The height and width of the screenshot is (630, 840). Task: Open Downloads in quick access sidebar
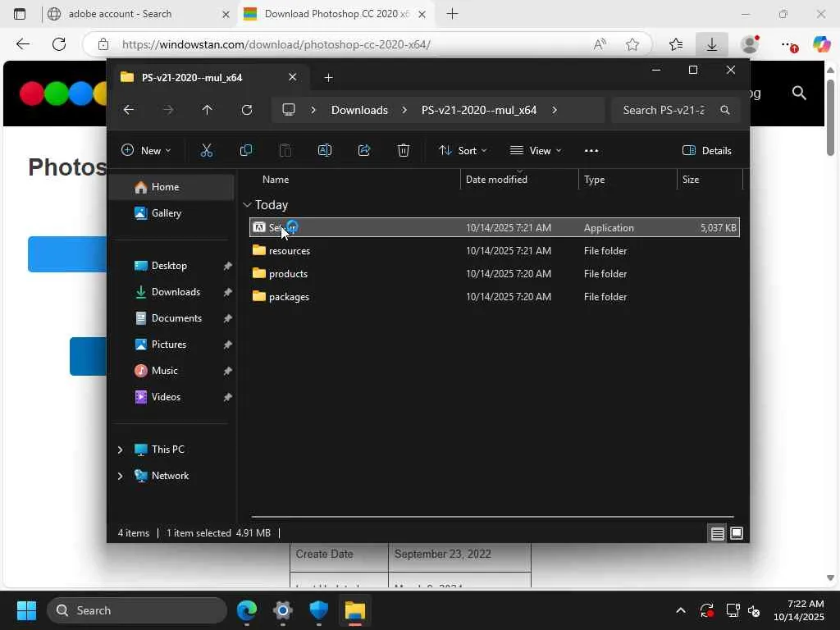172,292
